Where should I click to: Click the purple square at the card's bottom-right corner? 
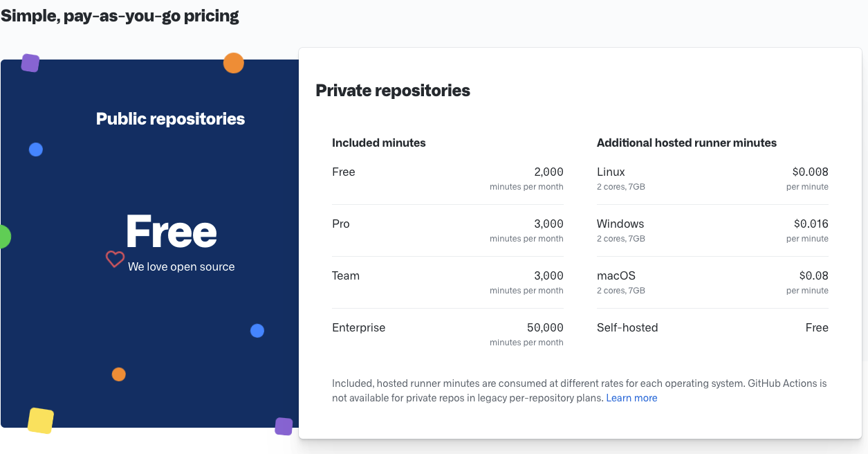[284, 426]
